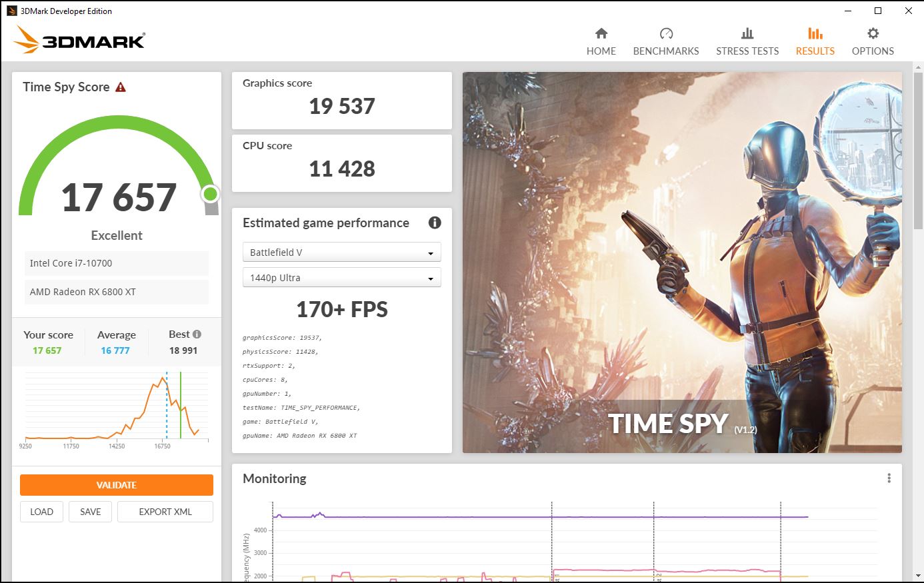Click green knob on score gauge
Viewport: 924px width, 583px height.
[x=211, y=194]
